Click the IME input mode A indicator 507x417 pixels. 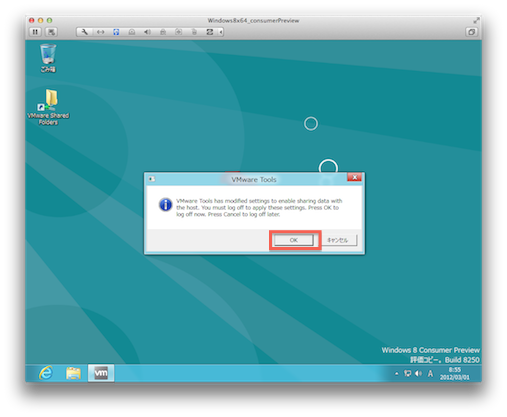coord(430,374)
